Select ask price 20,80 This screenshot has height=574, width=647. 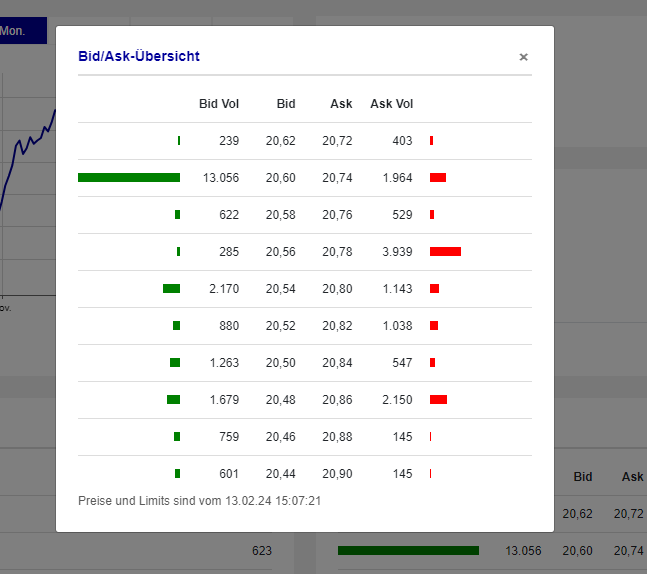(337, 288)
